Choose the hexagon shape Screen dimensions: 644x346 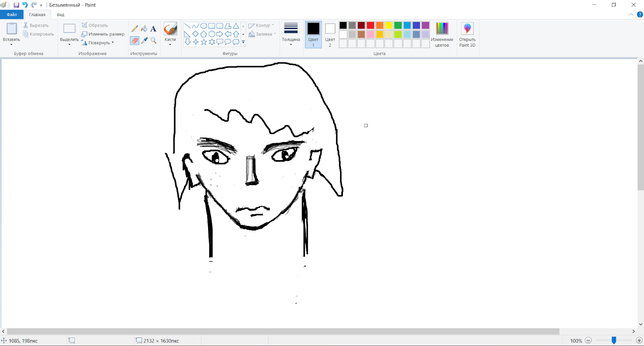[x=212, y=34]
